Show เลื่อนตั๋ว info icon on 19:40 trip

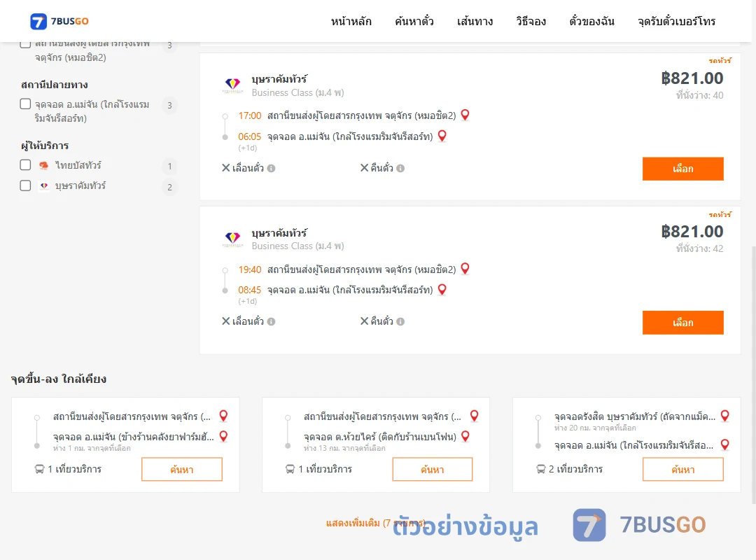[x=272, y=322]
